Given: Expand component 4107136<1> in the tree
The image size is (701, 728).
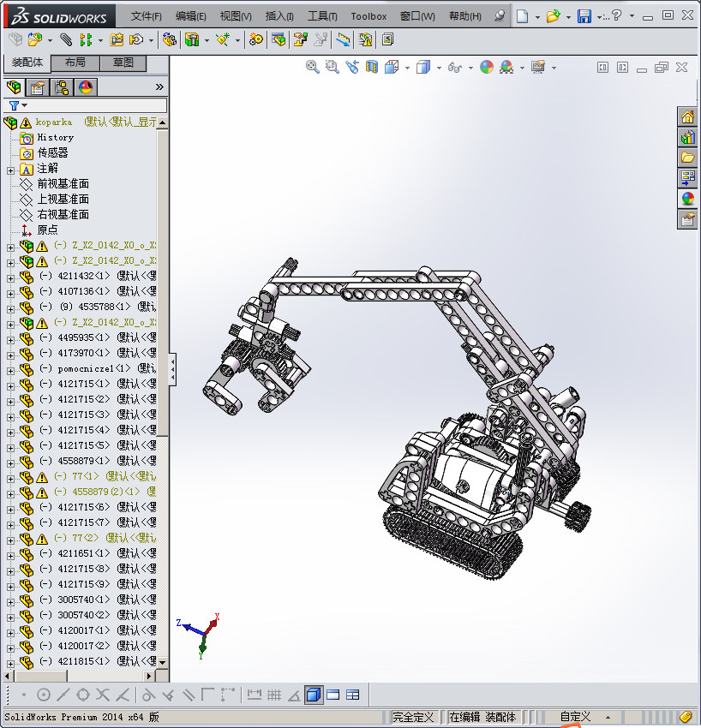Looking at the screenshot, I should 10,294.
